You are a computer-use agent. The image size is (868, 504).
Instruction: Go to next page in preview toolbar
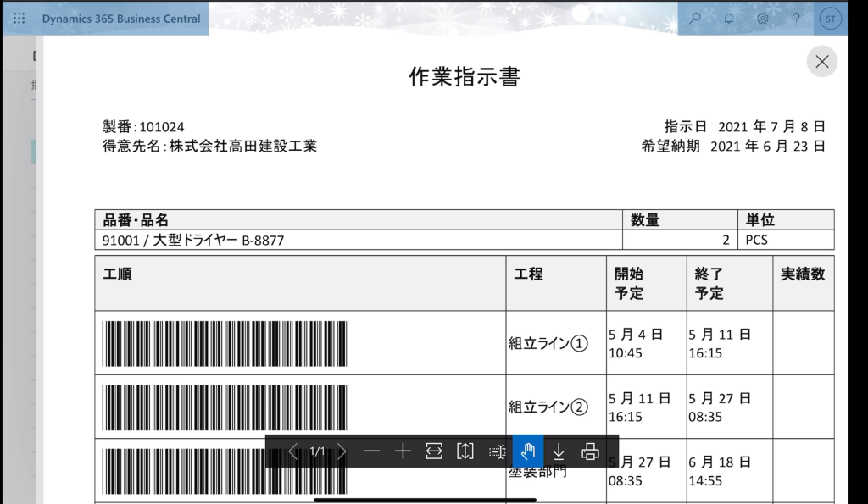click(342, 451)
